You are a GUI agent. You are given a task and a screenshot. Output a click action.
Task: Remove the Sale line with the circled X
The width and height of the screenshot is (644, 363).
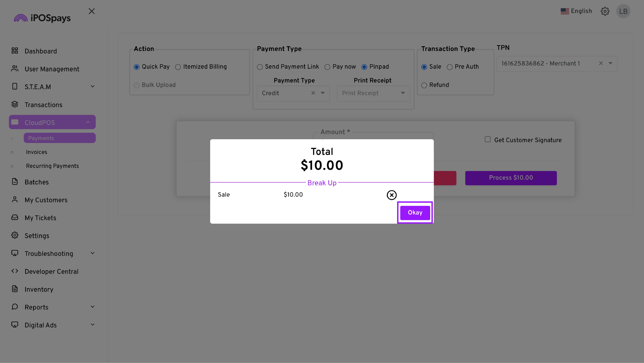tap(391, 195)
